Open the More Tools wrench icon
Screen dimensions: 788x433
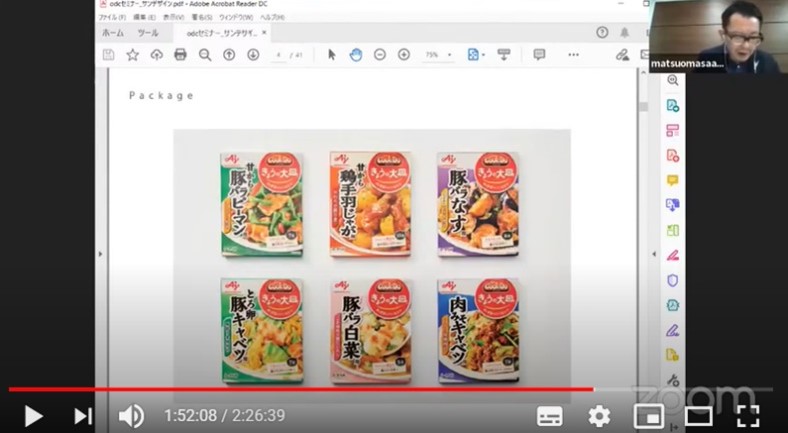tap(672, 380)
